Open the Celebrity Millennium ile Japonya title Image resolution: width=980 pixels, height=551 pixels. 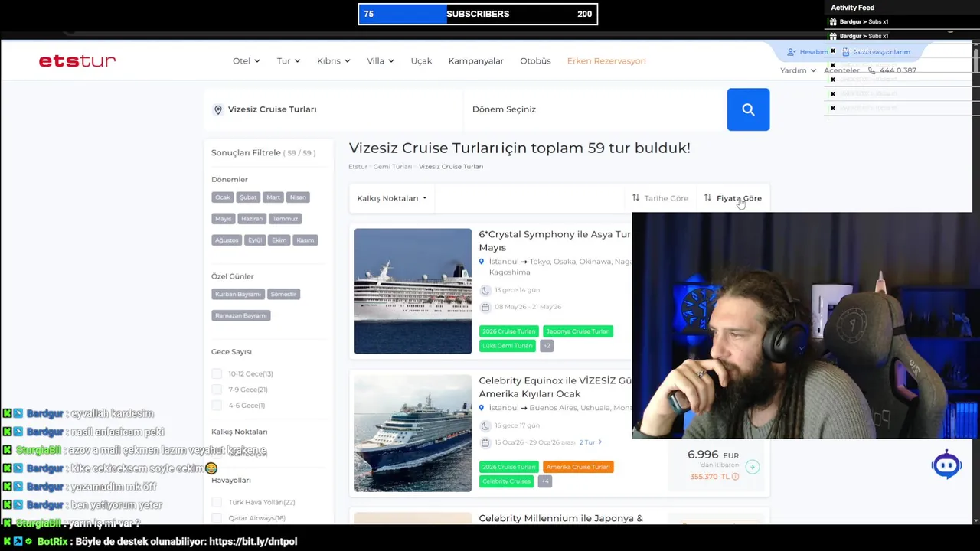point(561,518)
